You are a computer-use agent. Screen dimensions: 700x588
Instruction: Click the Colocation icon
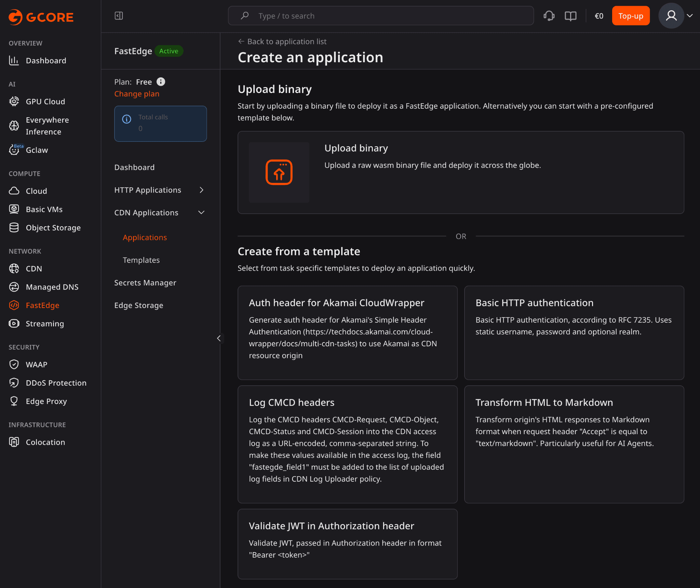click(14, 442)
